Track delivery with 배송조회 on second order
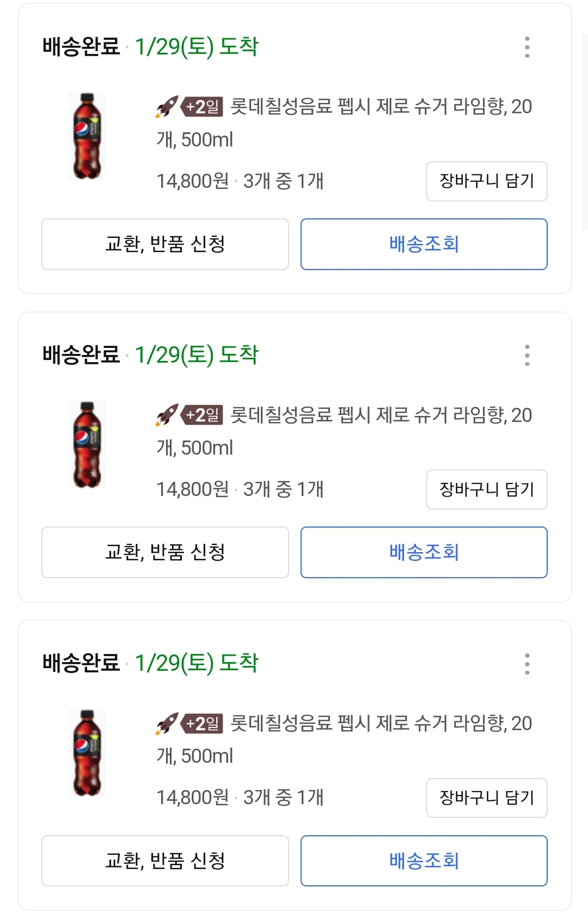The height and width of the screenshot is (912, 588). (424, 553)
